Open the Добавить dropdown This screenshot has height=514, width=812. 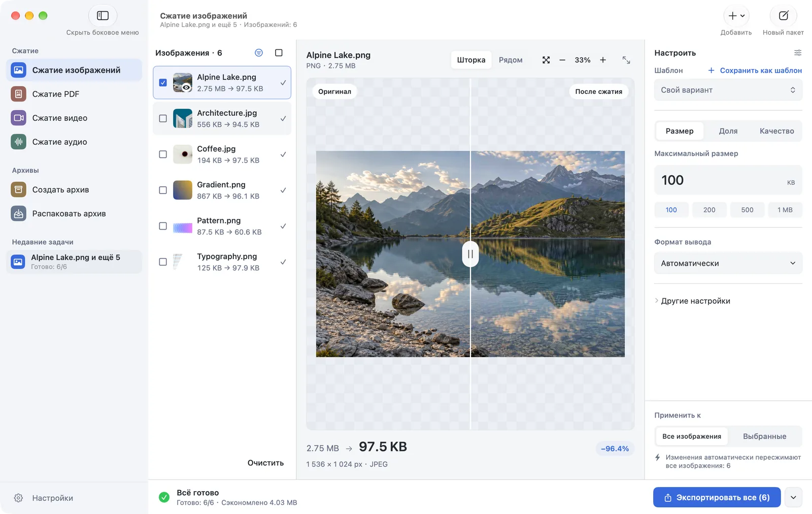pos(736,16)
